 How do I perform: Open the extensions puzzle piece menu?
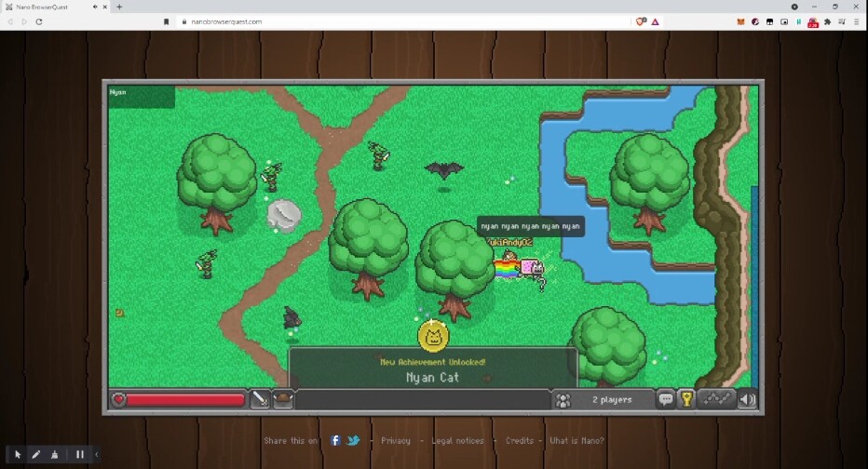coord(828,21)
